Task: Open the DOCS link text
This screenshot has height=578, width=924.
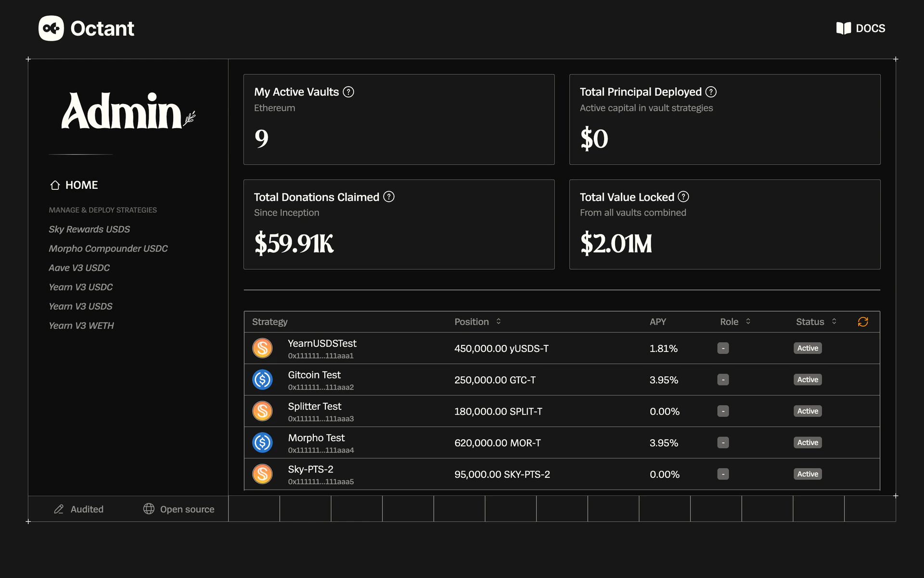Action: (870, 28)
